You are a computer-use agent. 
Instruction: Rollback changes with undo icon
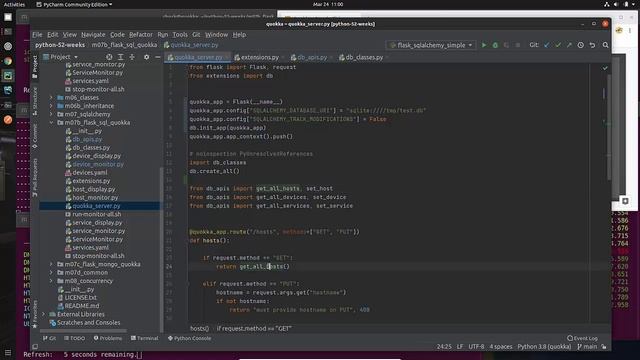coord(592,45)
